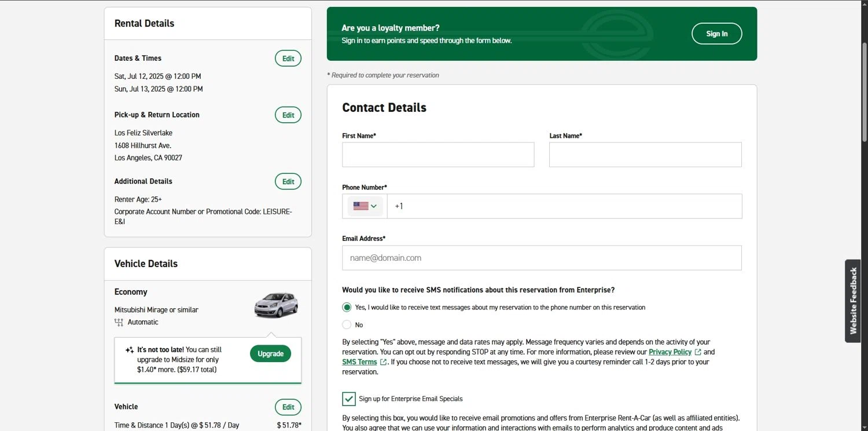Sign In as loyalty member
This screenshot has height=431, width=868.
[x=716, y=34]
